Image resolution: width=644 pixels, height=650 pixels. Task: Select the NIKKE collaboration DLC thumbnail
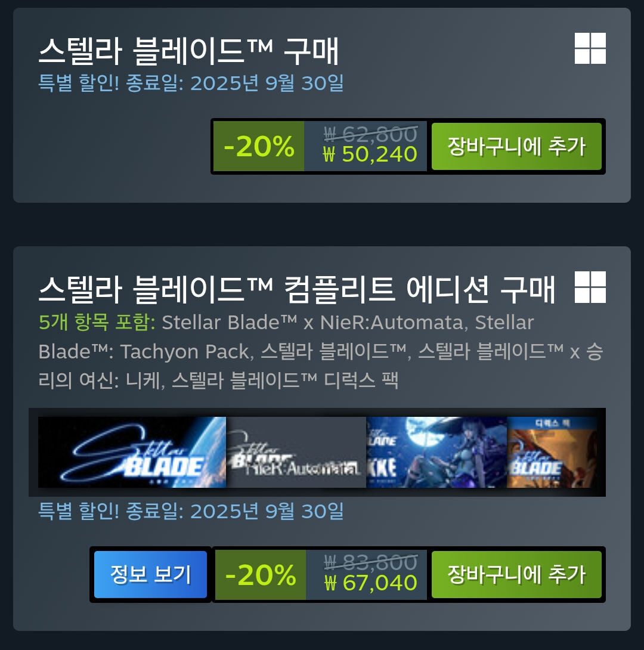coord(436,452)
